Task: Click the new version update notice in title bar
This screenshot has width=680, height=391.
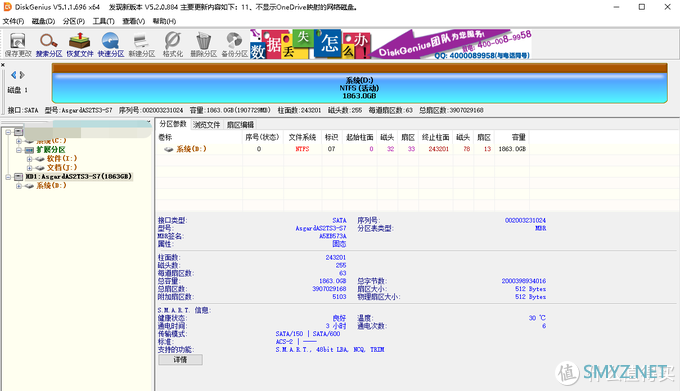Action: tap(233, 7)
